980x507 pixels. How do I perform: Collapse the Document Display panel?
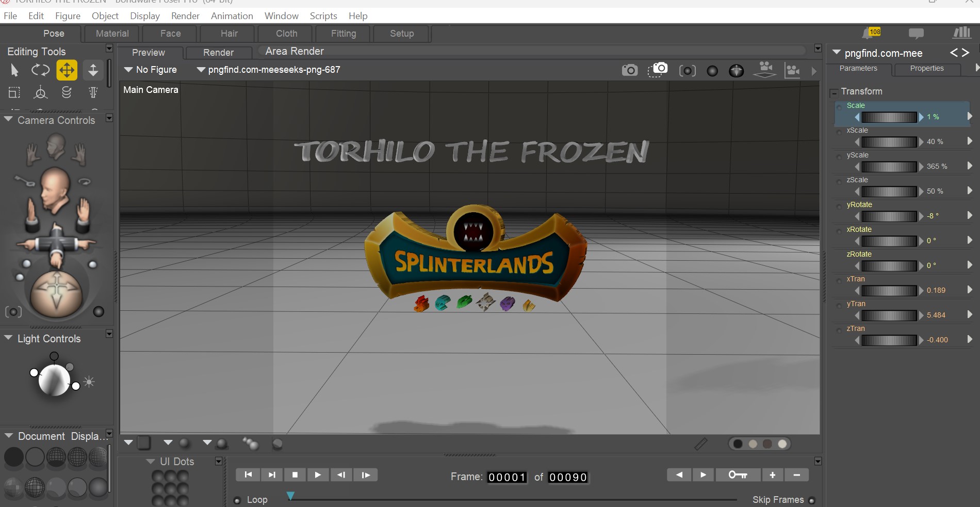point(8,436)
